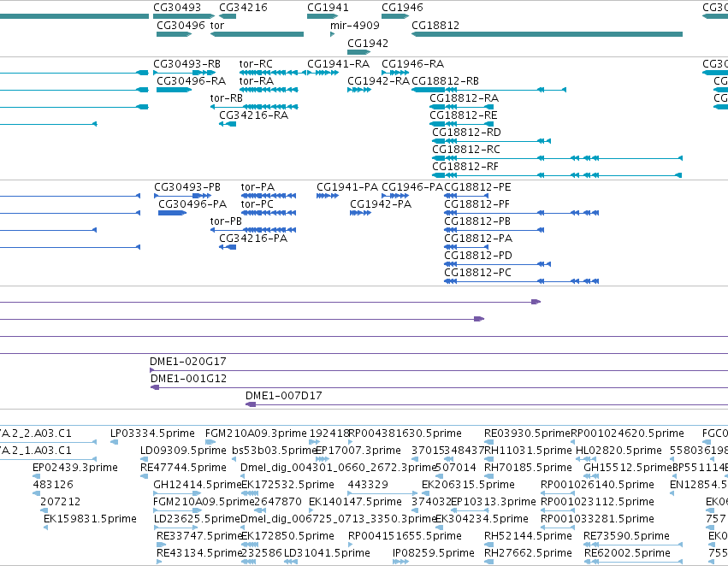
Task: Click the DME1-001G12 clone label
Action: click(188, 379)
